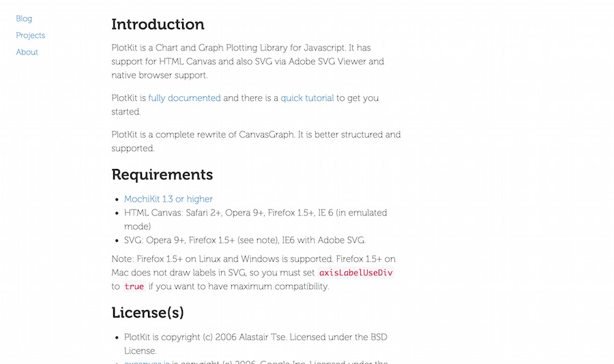This screenshot has height=364, width=614.
Task: Open the Blog link in sidebar
Action: pyautogui.click(x=24, y=19)
